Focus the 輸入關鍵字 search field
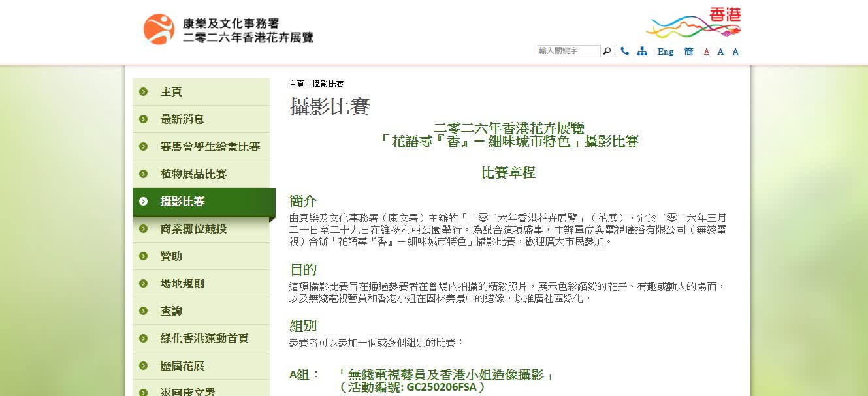The height and width of the screenshot is (396, 868). click(x=568, y=52)
